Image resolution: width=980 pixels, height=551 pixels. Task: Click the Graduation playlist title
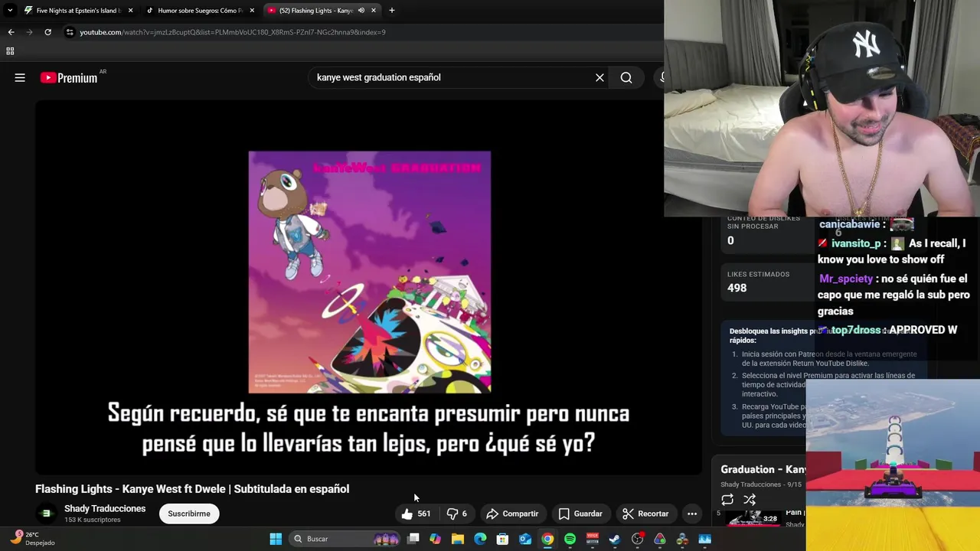pos(763,469)
